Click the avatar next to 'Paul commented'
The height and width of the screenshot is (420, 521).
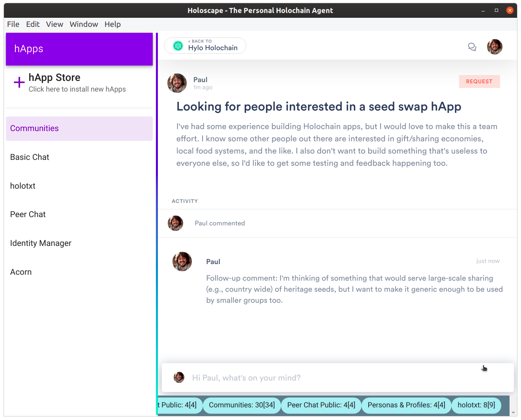[x=175, y=223]
